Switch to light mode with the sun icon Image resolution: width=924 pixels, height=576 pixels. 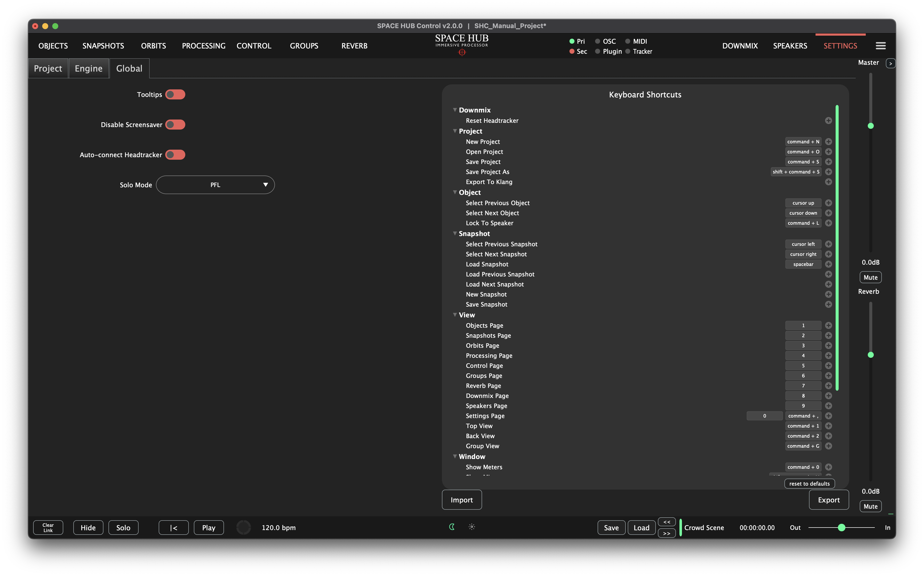click(x=472, y=527)
